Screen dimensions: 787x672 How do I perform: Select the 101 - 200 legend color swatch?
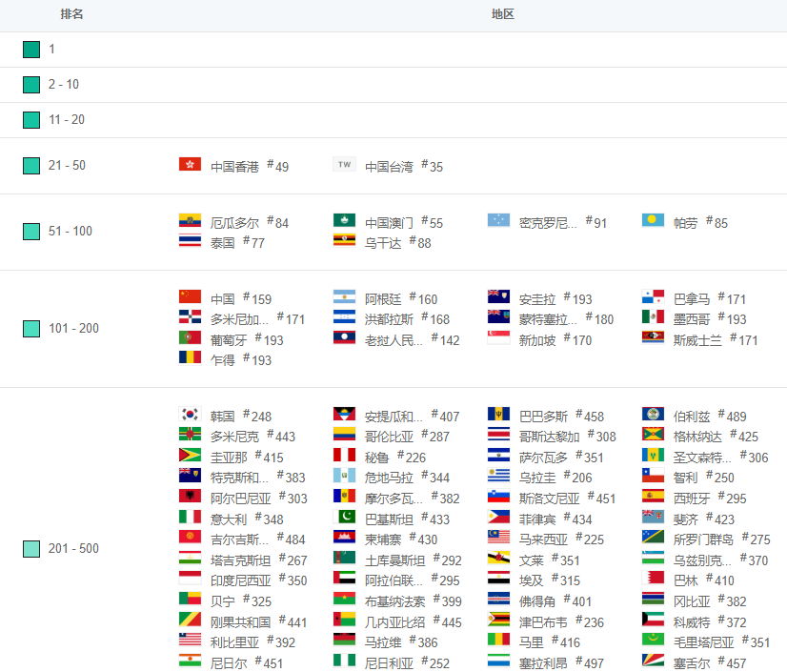tap(31, 329)
